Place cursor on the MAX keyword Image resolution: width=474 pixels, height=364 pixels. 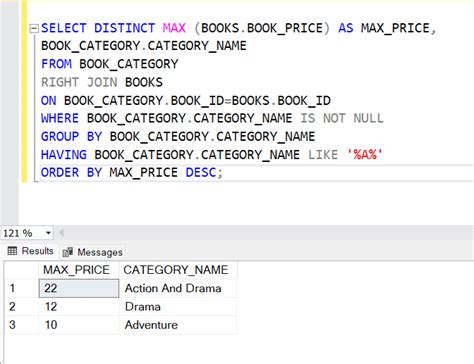[x=174, y=28]
